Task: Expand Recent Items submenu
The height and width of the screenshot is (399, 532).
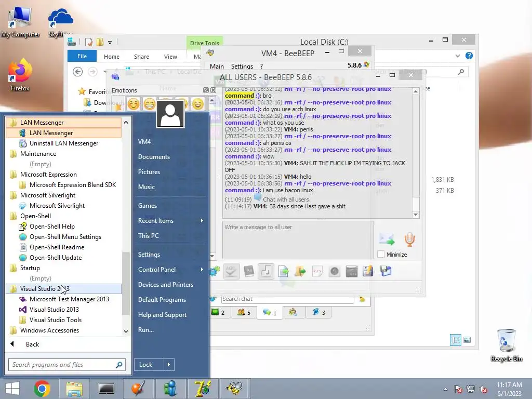Action: click(170, 220)
